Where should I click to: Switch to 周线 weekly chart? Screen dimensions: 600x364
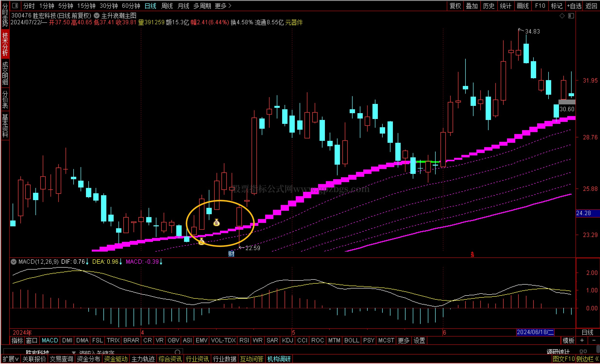(167, 6)
